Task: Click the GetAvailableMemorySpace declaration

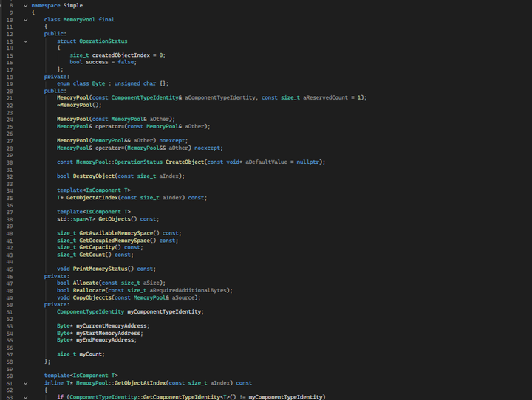Action: [121, 232]
